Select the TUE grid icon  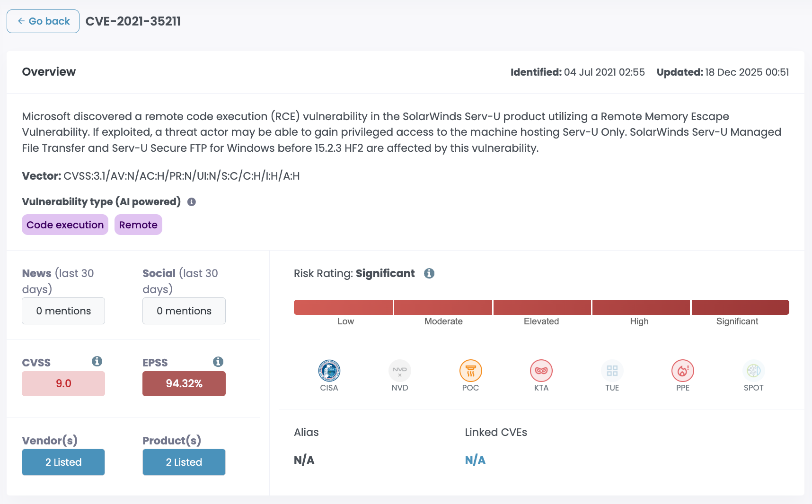[612, 371]
